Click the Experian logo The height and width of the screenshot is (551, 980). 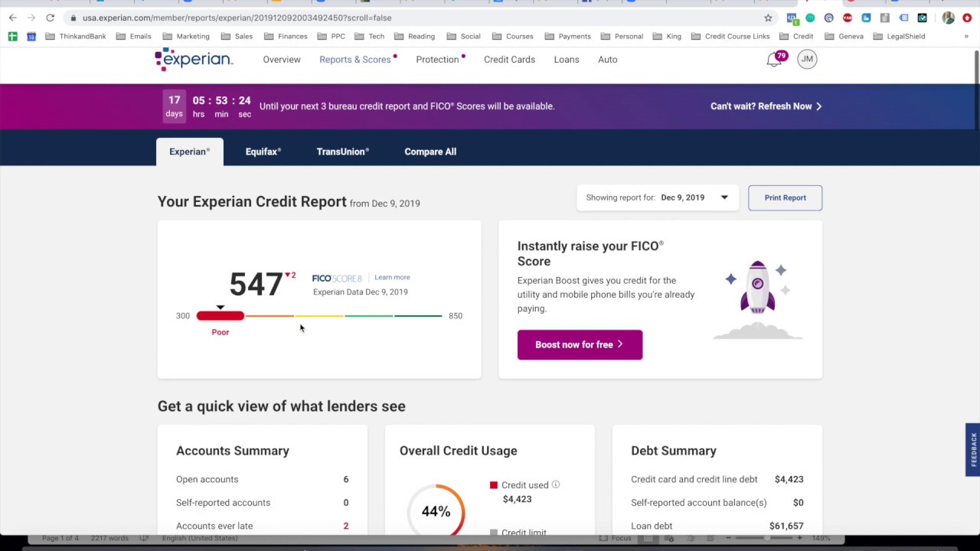[194, 59]
